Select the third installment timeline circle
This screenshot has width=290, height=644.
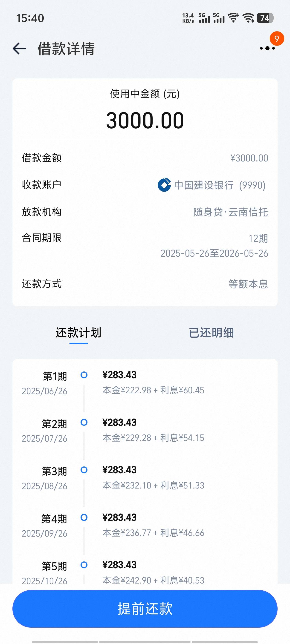[84, 470]
